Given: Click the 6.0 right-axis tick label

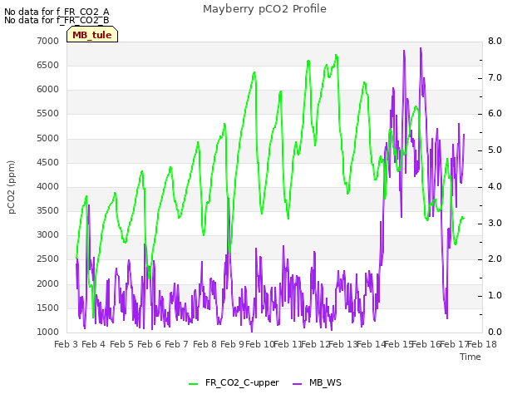Looking at the screenshot, I should click(x=495, y=113).
